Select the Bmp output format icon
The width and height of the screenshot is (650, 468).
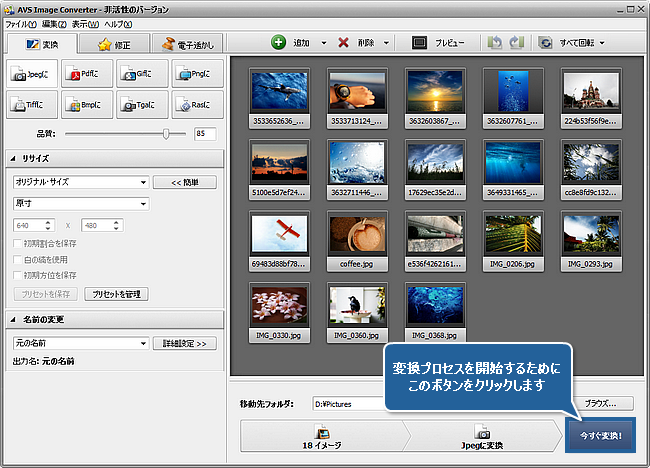point(87,103)
